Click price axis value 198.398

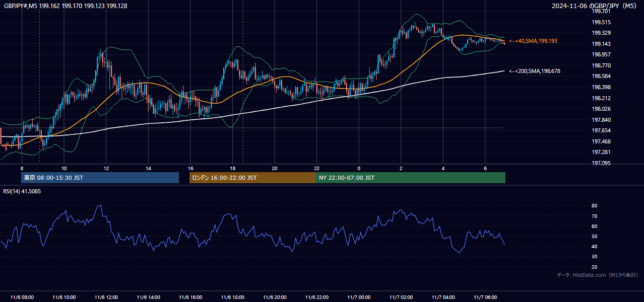click(601, 87)
